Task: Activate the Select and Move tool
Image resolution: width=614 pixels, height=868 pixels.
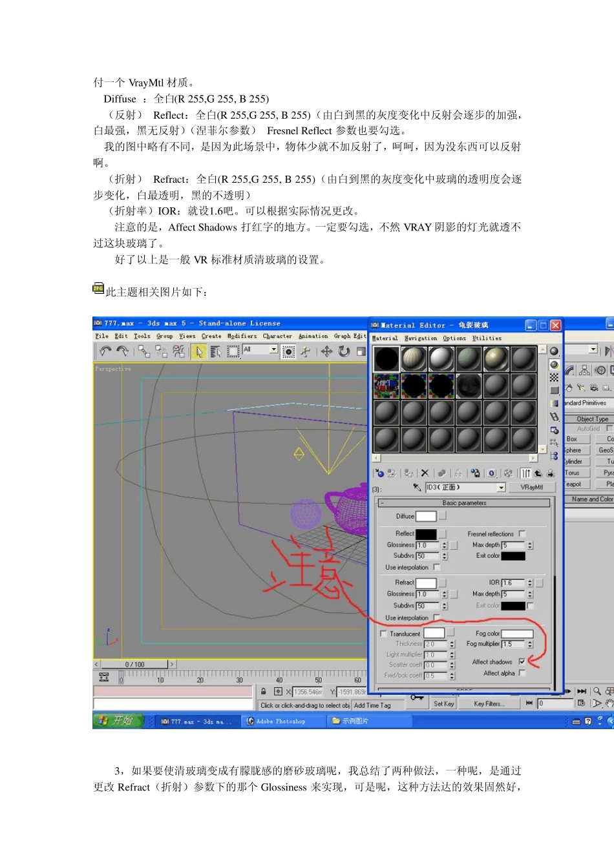Action: (327, 351)
